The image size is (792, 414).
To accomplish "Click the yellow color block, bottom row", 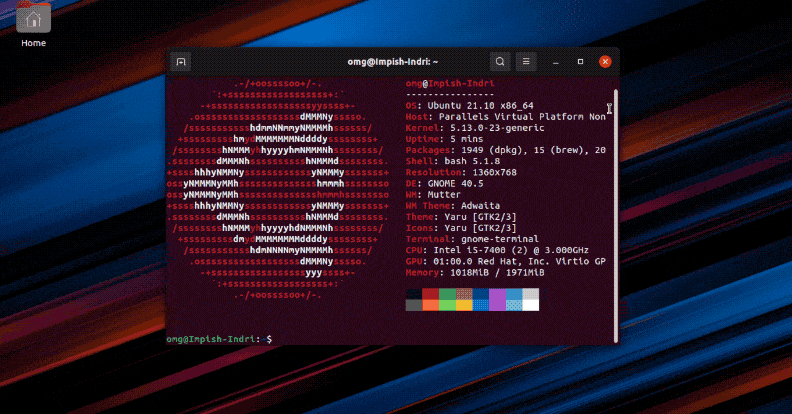I will pos(464,305).
